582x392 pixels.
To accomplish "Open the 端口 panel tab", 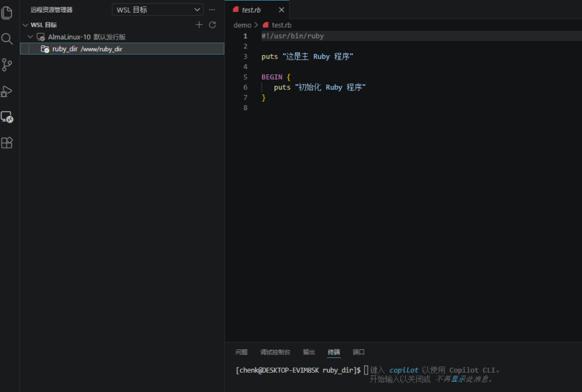I will (x=359, y=352).
